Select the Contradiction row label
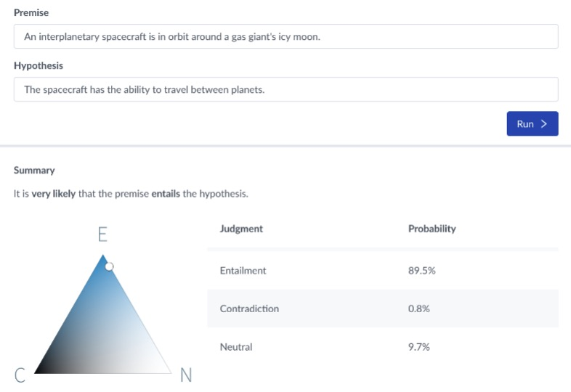 249,309
